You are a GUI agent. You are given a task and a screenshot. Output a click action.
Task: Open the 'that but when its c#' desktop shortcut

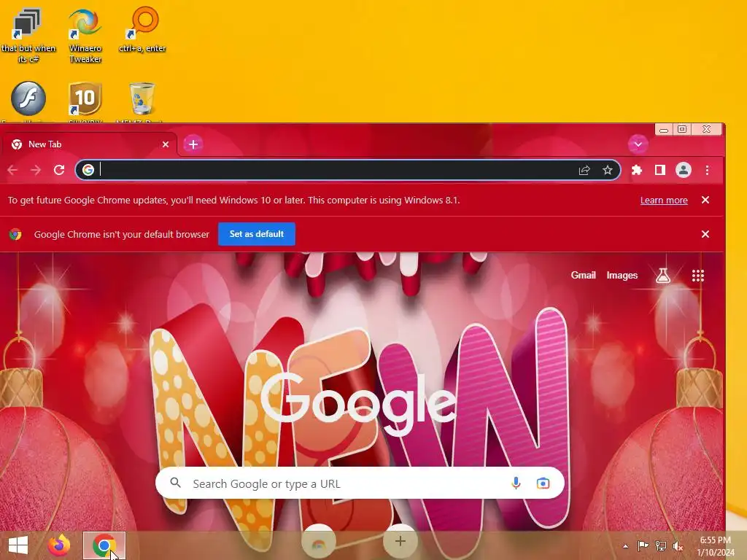28,34
